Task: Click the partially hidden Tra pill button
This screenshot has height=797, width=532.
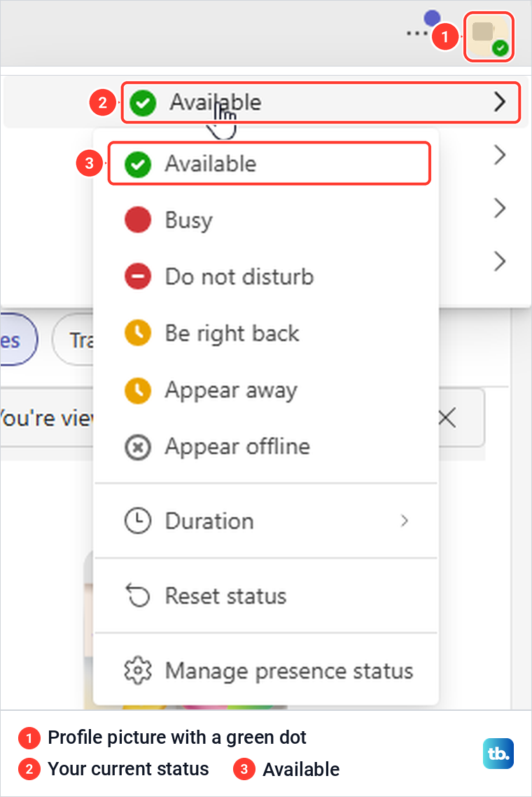Action: (x=73, y=340)
